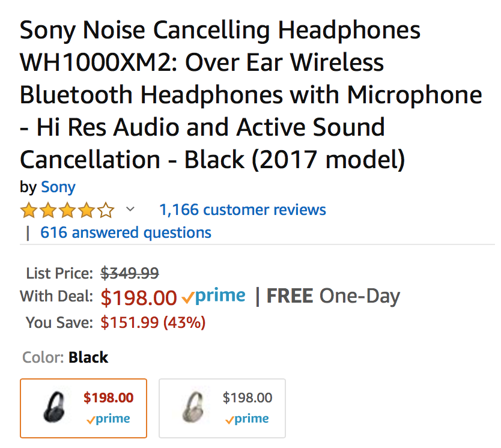Expand the star rating breakdown chevron
Image resolution: width=501 pixels, height=448 pixels.
130,210
